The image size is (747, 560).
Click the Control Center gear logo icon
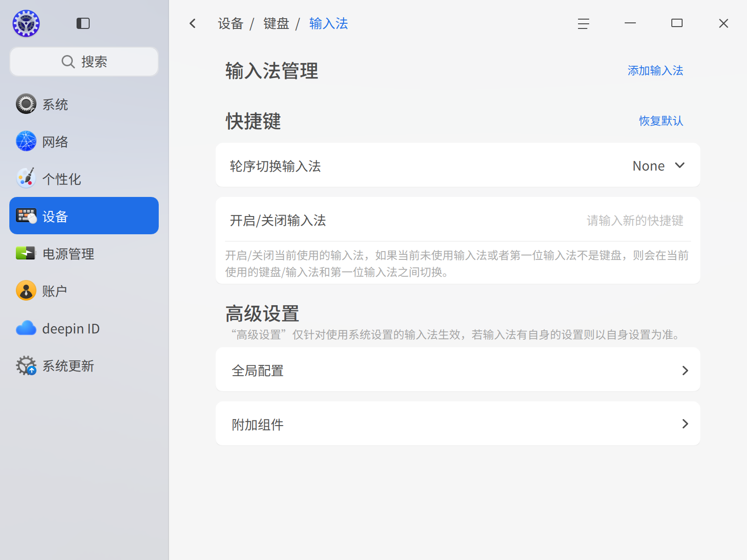[x=26, y=23]
